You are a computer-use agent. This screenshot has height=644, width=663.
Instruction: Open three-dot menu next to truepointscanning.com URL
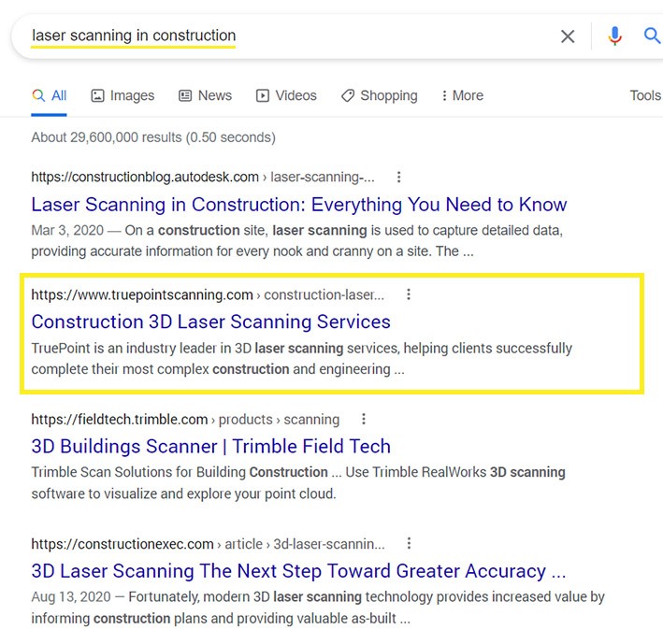pyautogui.click(x=409, y=294)
